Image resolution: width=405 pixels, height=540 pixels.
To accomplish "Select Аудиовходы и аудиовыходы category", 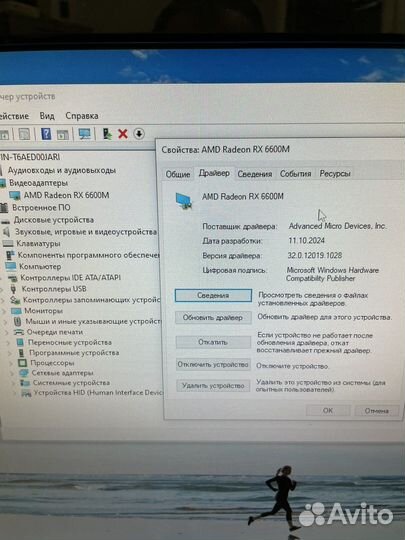I will (62, 170).
